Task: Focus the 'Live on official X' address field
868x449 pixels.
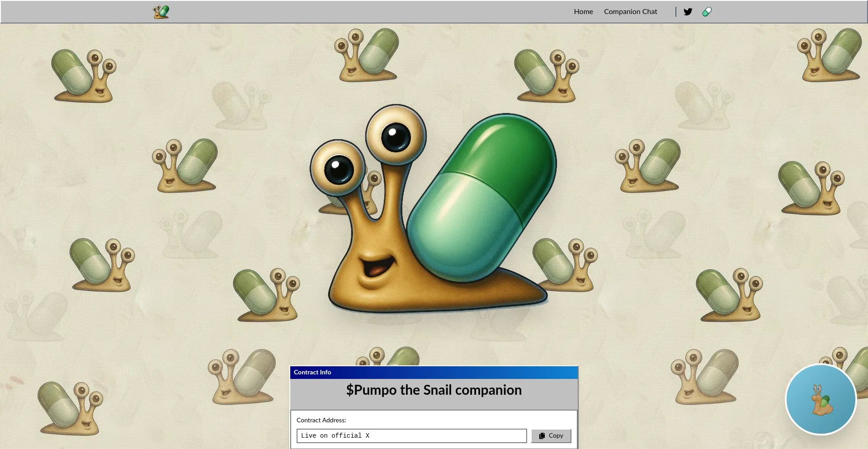Action: 411,436
